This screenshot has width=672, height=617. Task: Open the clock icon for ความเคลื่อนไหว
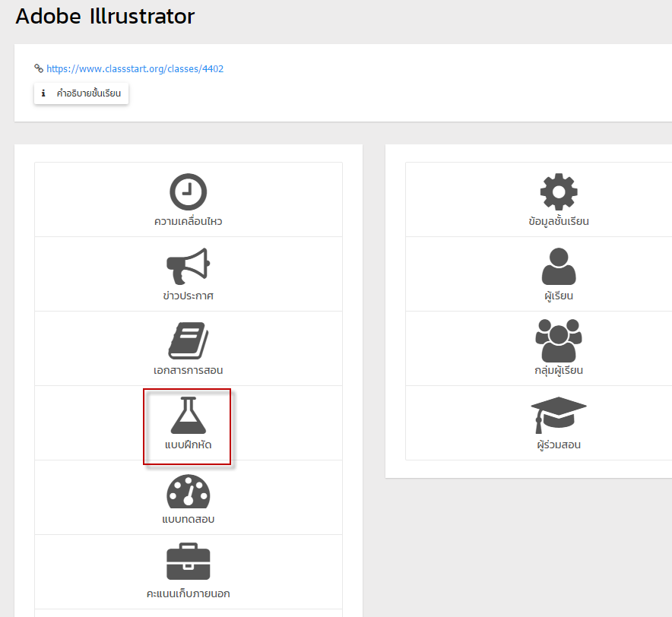[x=188, y=192]
